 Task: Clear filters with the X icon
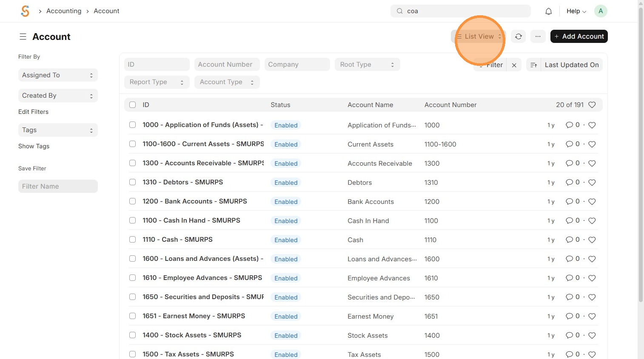point(514,65)
